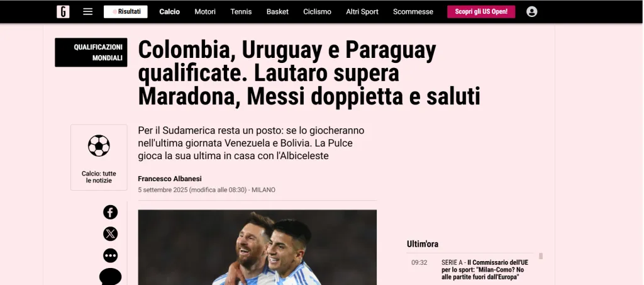Navigate to Basket section
Screen dimensions: 644x285
click(x=277, y=11)
